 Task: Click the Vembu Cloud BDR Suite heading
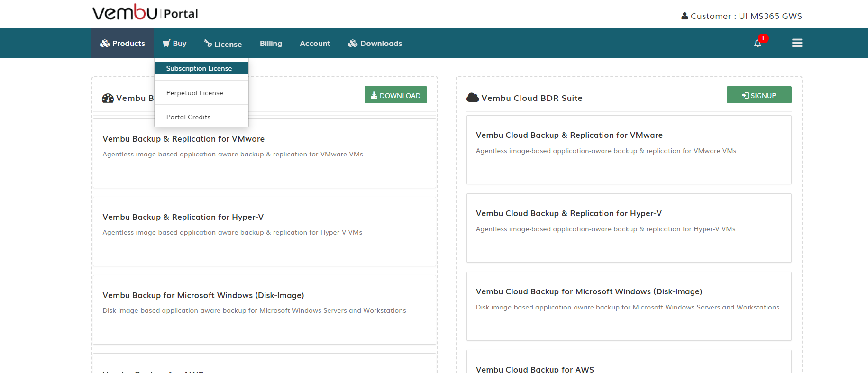(532, 98)
